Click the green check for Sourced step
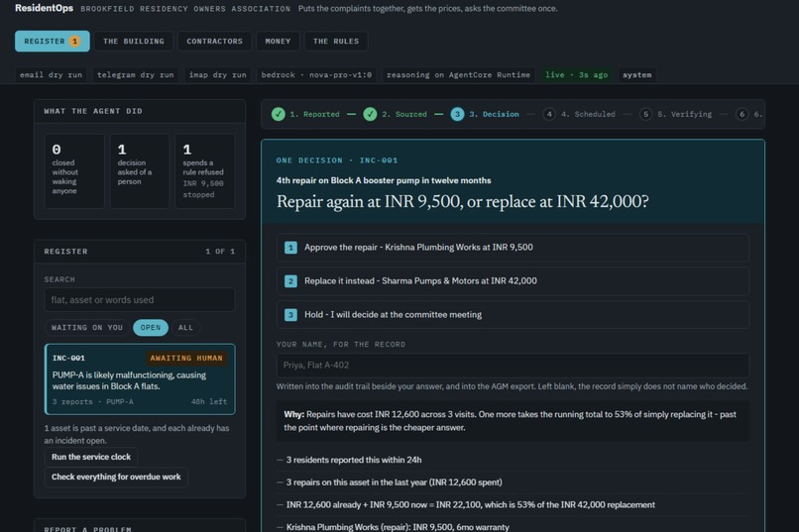Viewport: 799px width, 532px height. (370, 114)
